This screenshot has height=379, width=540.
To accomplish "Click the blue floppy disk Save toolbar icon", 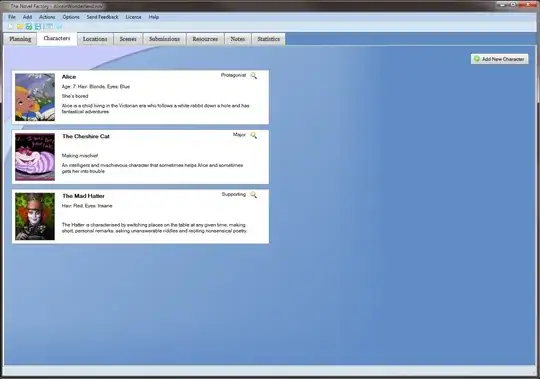I will point(38,27).
